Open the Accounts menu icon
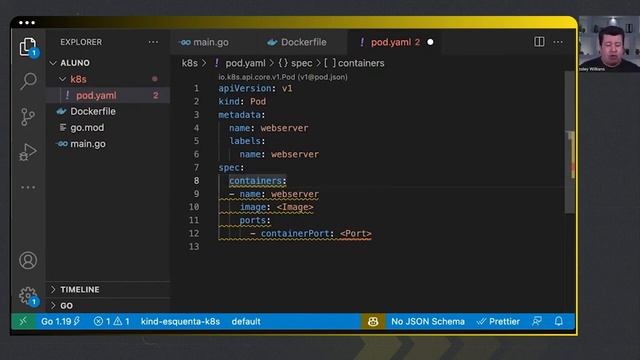 28,260
